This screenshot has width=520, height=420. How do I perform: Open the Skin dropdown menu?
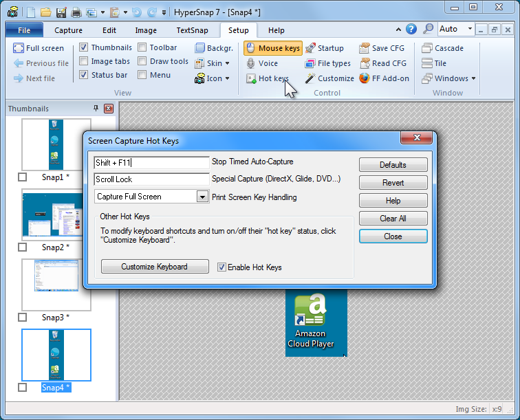point(213,63)
